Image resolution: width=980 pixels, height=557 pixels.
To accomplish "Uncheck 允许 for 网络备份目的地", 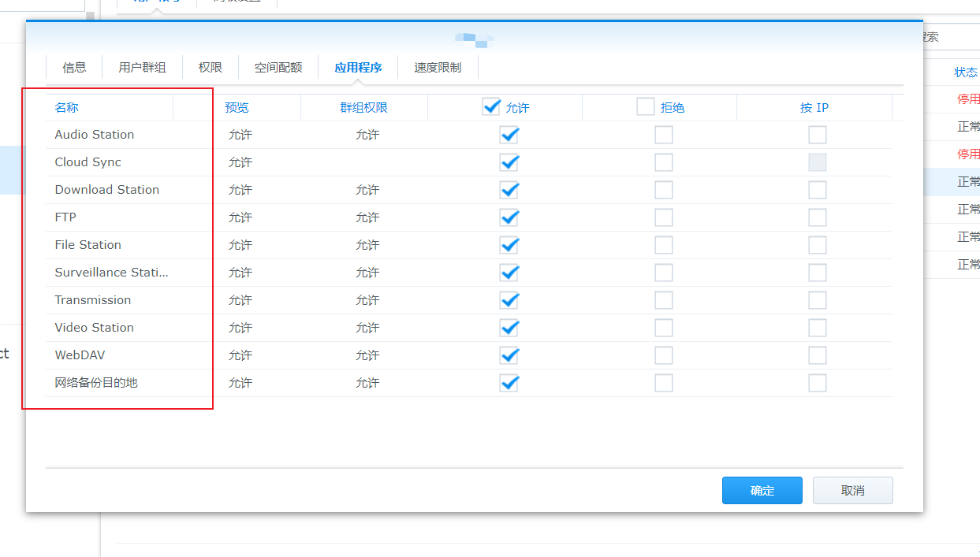I will [x=509, y=383].
